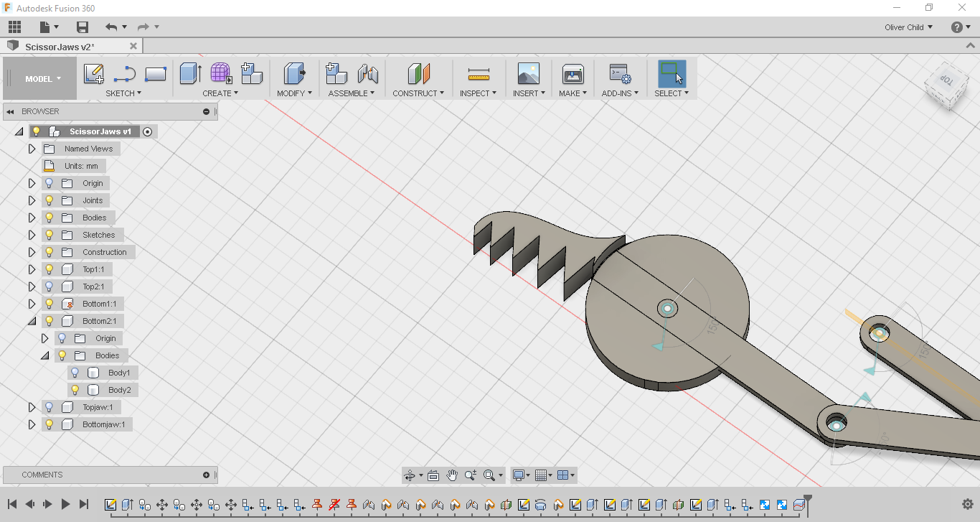Open the Grid and Snaps dropdown
Image resolution: width=980 pixels, height=522 pixels.
(x=543, y=475)
